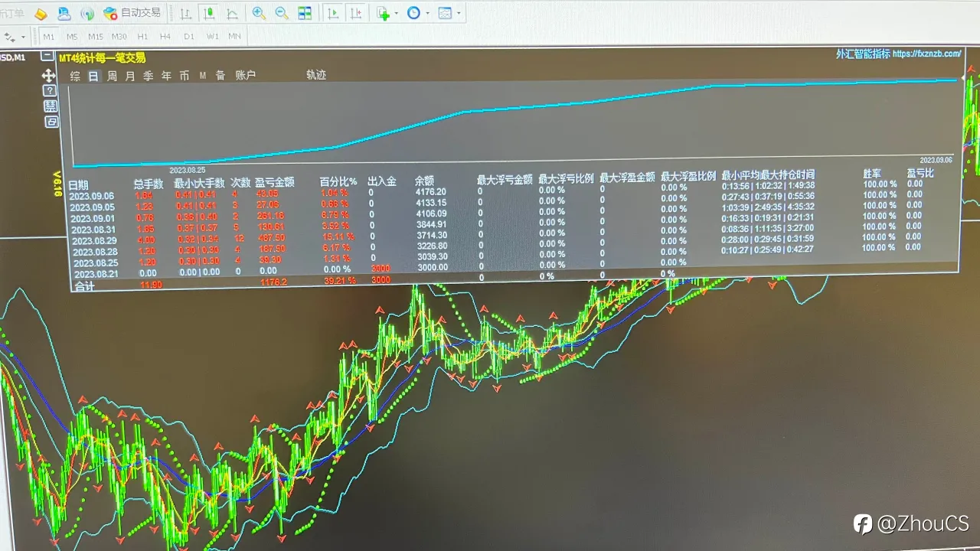Open the 轨迹 track tab

point(316,75)
